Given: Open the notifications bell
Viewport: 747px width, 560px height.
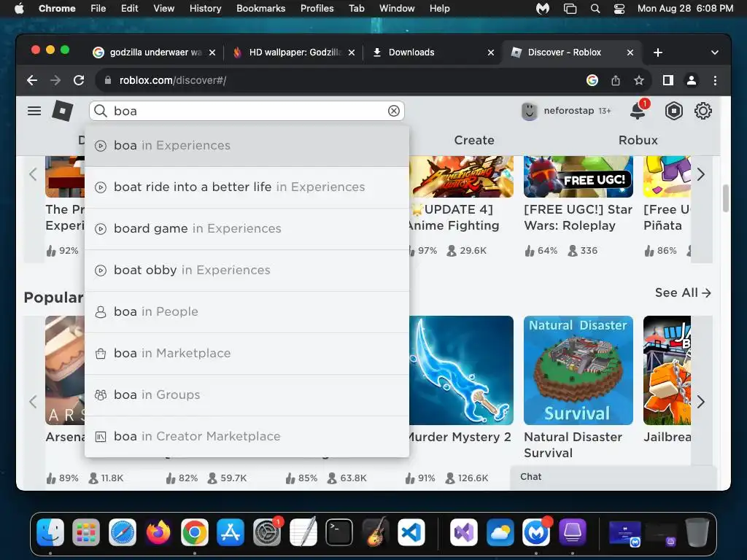Looking at the screenshot, I should [x=638, y=111].
